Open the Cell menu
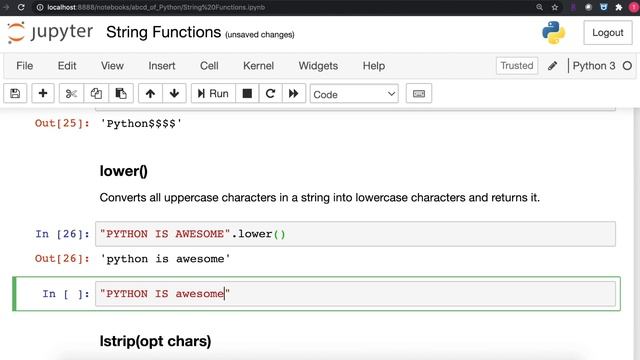The width and height of the screenshot is (640, 360). coord(209,66)
